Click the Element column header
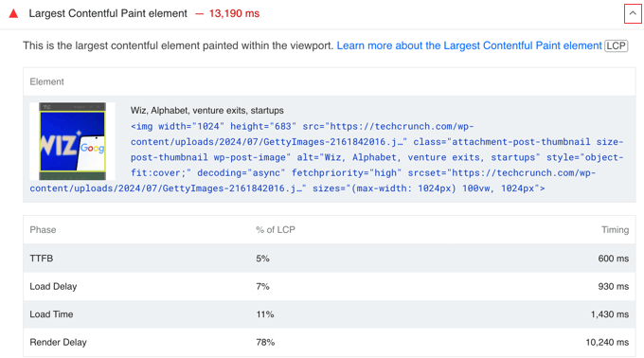644x358 pixels. click(46, 81)
